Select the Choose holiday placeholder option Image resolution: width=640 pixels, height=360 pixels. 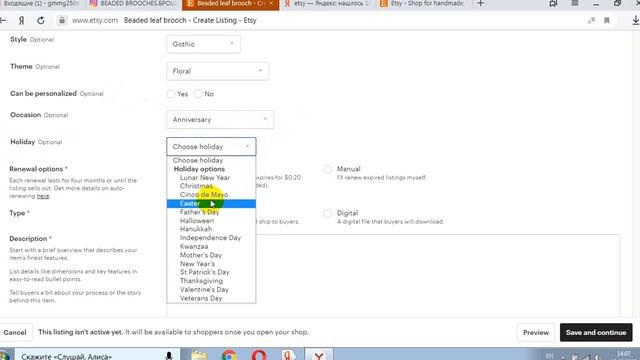211,160
